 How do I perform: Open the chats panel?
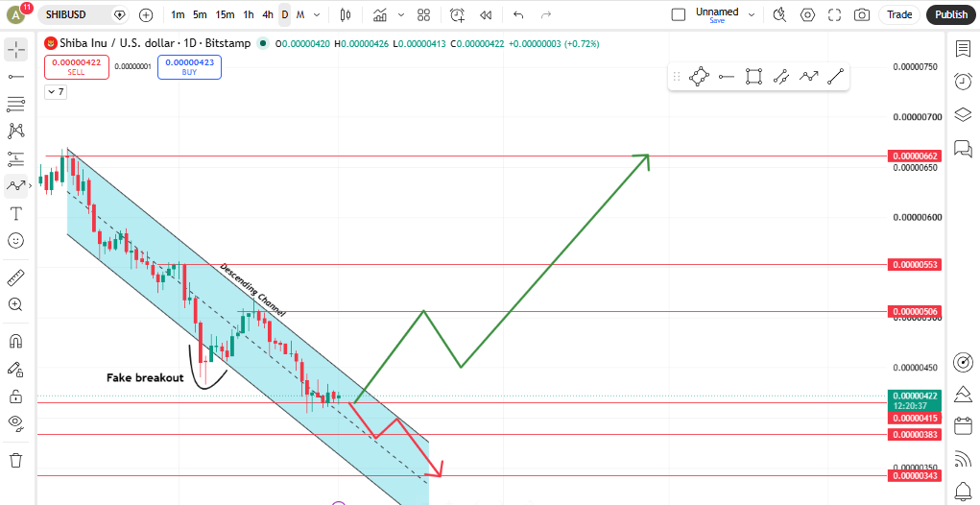coord(963,148)
